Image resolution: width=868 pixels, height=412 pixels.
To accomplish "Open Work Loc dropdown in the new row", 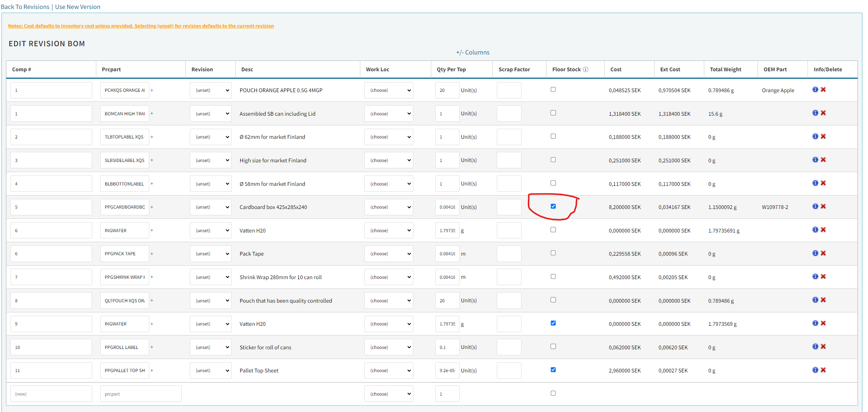I will click(x=389, y=394).
